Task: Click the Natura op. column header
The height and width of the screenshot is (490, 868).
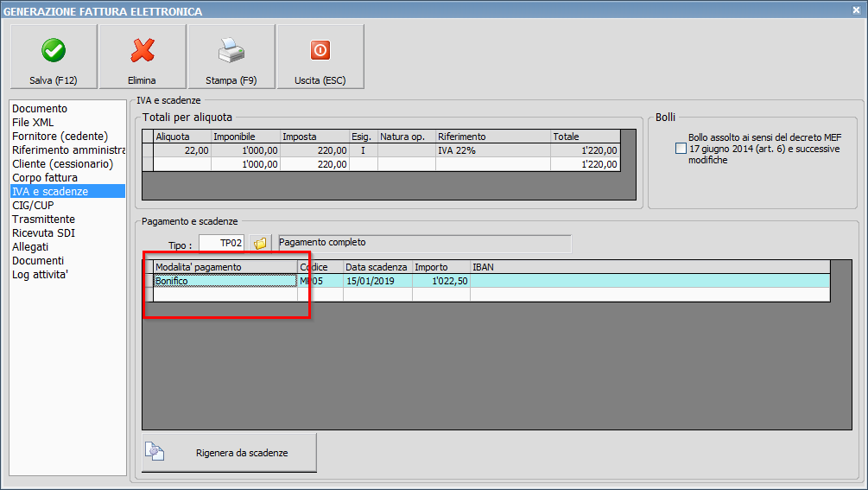Action: point(407,137)
